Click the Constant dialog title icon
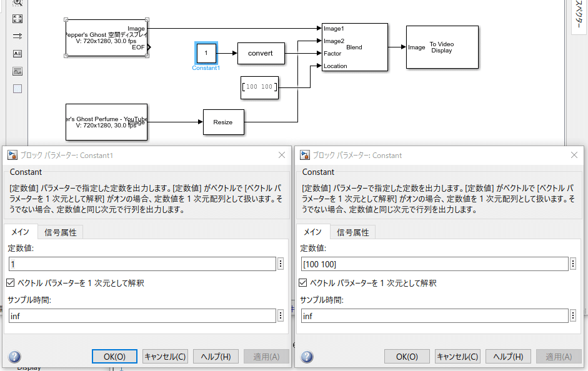The height and width of the screenshot is (371, 588). tap(305, 155)
